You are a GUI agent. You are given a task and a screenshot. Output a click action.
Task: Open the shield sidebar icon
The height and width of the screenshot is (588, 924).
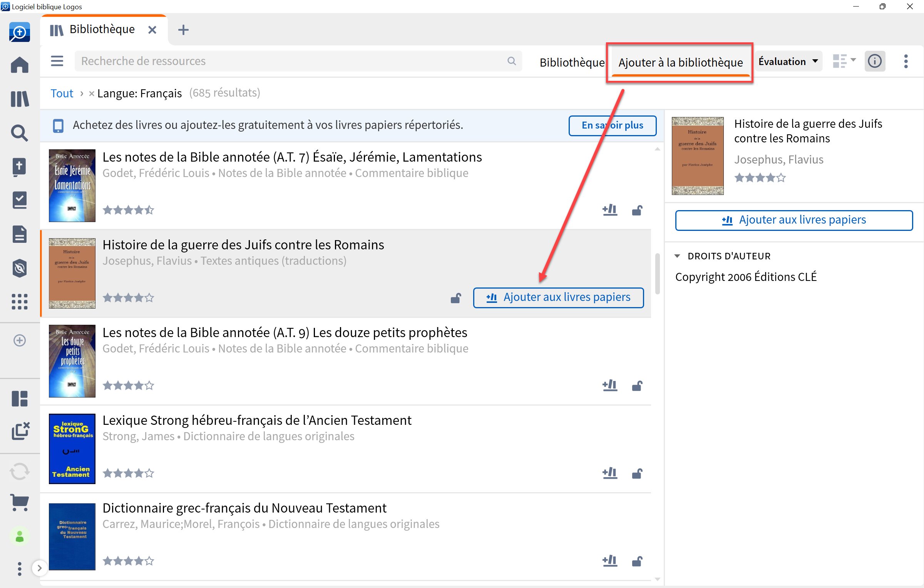tap(20, 268)
